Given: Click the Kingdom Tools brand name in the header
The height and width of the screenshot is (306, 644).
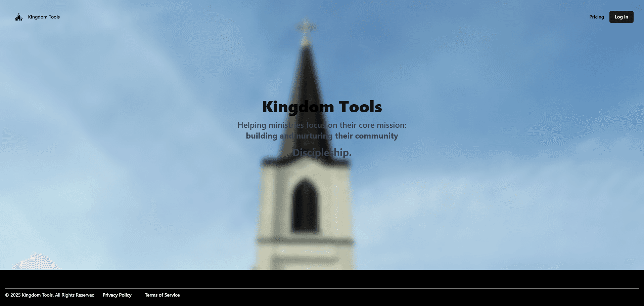Looking at the screenshot, I should [44, 17].
